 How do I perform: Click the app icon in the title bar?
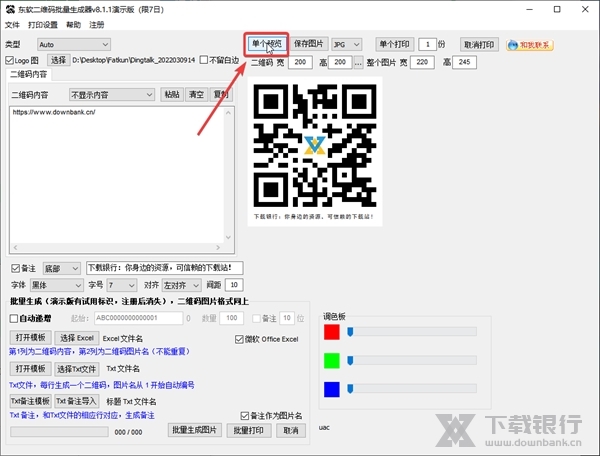[x=8, y=8]
